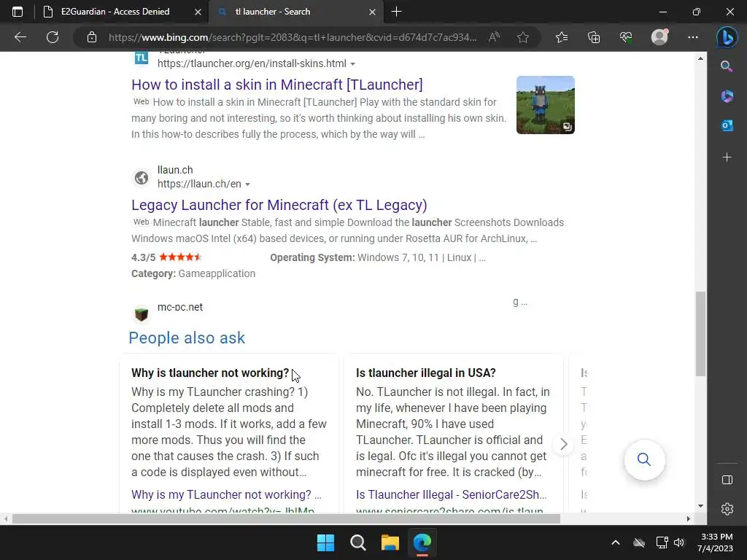Click the scroll left arrow

point(5,518)
